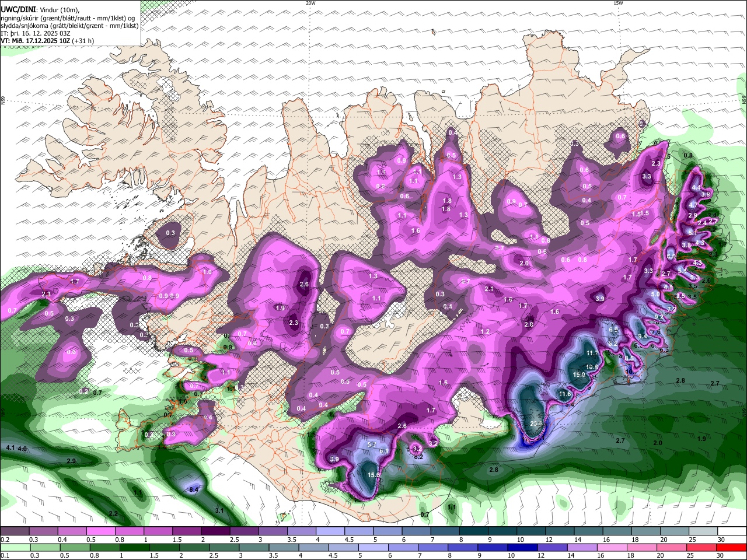Viewport: 747px width, 560px height.
Task: Click the '15.6' precipitation value on south coast
Action: (374, 475)
